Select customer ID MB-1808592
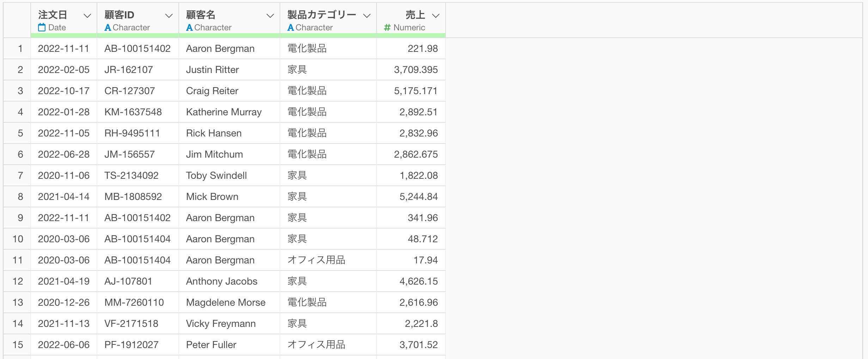Image resolution: width=868 pixels, height=359 pixels. 133,197
